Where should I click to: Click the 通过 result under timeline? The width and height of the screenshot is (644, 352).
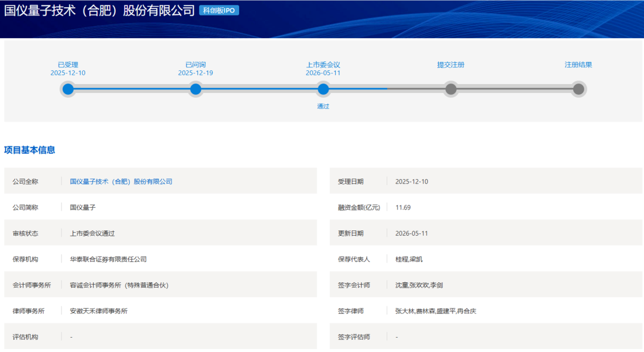[x=323, y=106]
